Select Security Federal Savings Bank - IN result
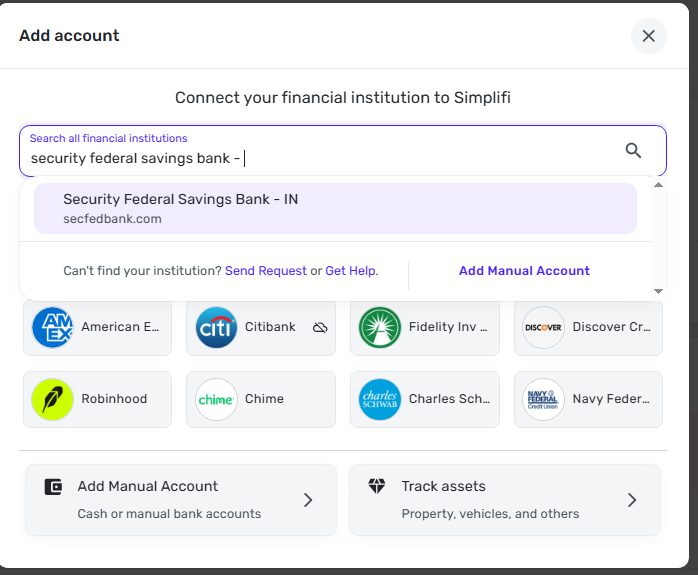Image resolution: width=698 pixels, height=575 pixels. [x=335, y=208]
